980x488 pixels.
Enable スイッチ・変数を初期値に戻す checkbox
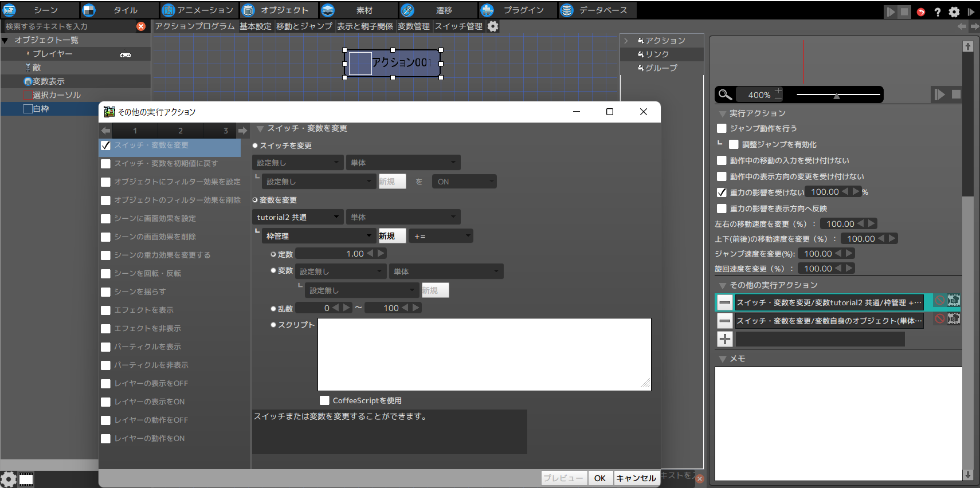point(105,164)
